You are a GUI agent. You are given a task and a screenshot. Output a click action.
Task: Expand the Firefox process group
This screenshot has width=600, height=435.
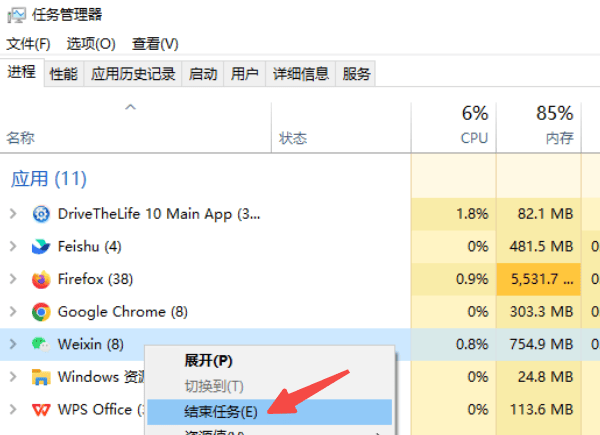point(12,279)
